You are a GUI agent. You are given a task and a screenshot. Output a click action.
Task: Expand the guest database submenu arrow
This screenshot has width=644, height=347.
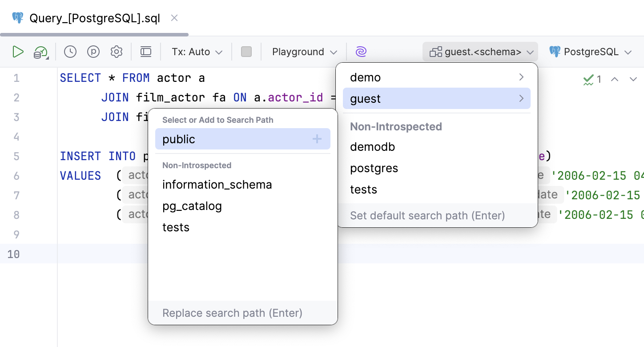click(x=521, y=98)
